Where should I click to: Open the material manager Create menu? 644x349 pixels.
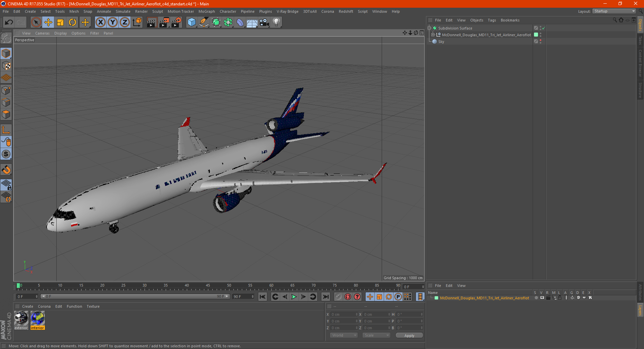(28, 306)
